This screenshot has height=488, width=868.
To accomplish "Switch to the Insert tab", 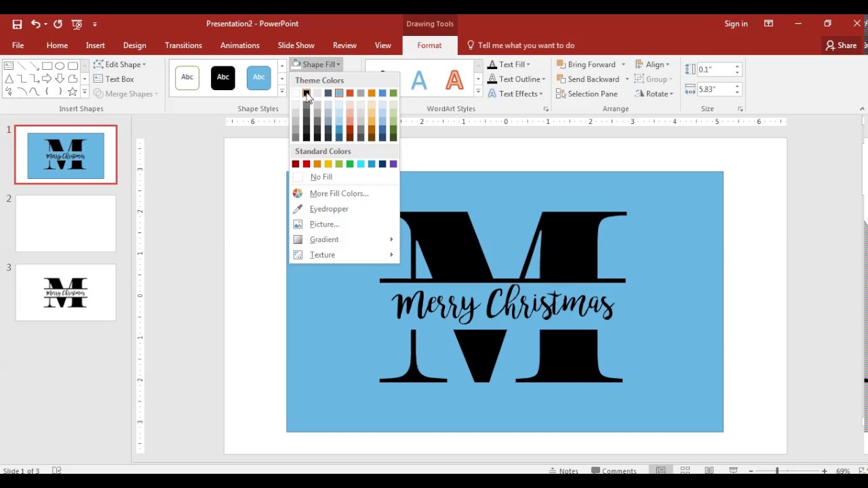I will pyautogui.click(x=95, y=45).
